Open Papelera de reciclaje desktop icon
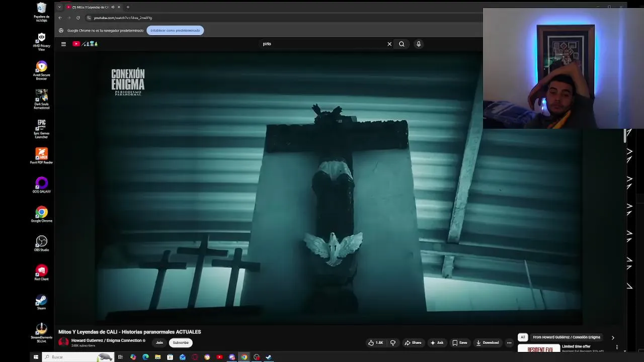Image resolution: width=644 pixels, height=362 pixels. 41,12
